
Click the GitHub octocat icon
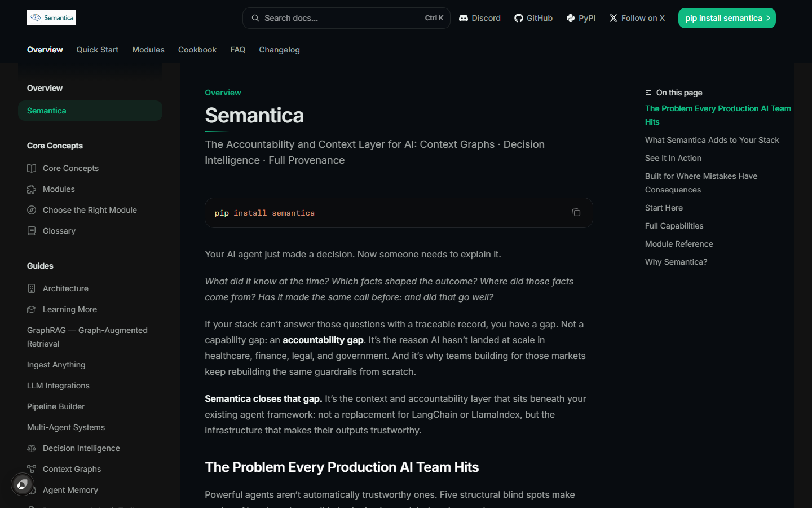coord(519,18)
